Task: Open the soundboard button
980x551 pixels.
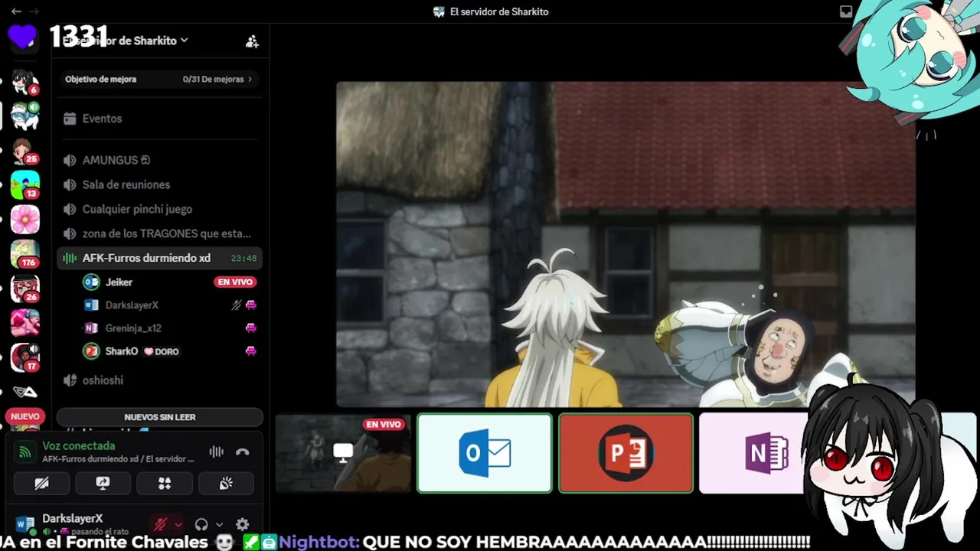Action: 226,483
